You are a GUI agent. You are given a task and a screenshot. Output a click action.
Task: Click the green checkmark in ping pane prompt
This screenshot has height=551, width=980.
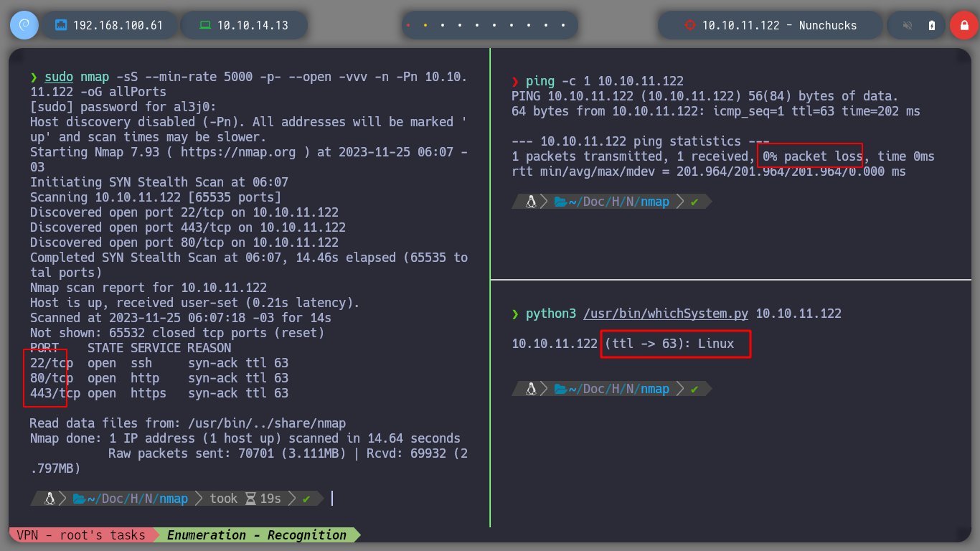coord(694,202)
